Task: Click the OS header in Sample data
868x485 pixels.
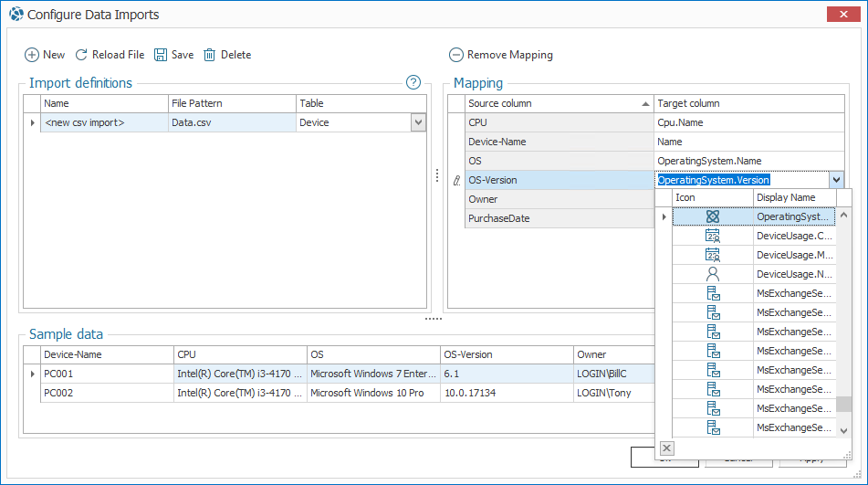Action: pos(373,355)
